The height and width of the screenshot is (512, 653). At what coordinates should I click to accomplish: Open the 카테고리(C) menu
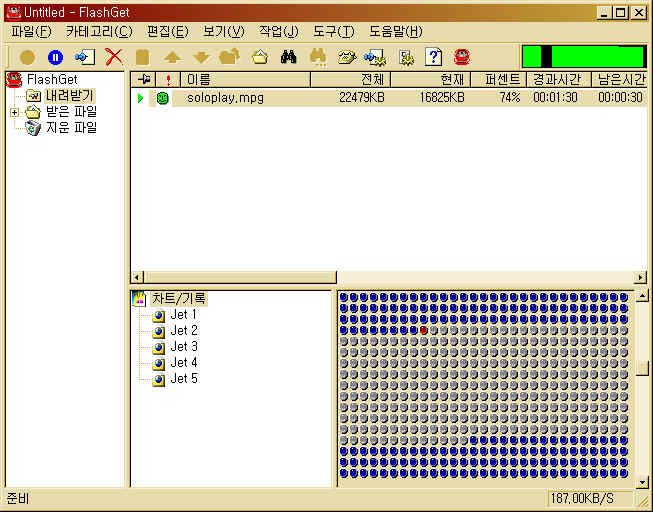[99, 31]
